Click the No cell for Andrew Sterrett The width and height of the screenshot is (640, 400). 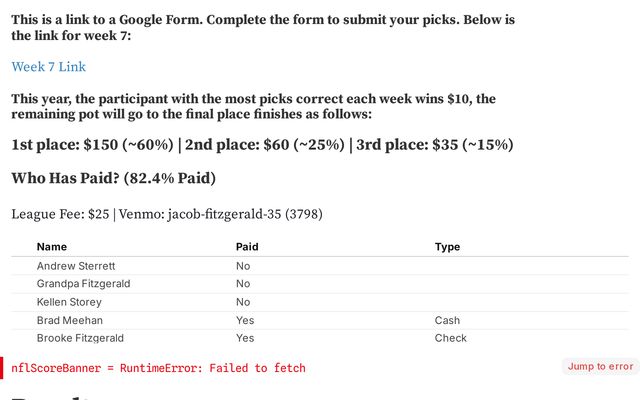(243, 266)
